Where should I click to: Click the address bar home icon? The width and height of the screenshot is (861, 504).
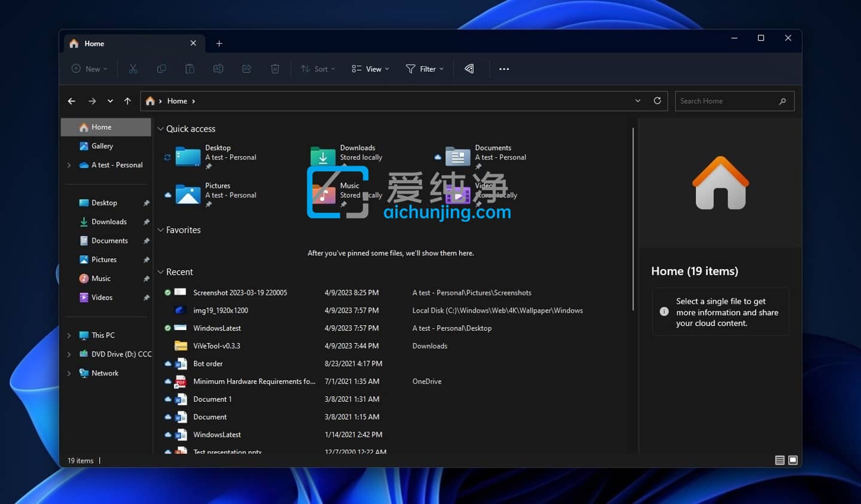pyautogui.click(x=150, y=101)
